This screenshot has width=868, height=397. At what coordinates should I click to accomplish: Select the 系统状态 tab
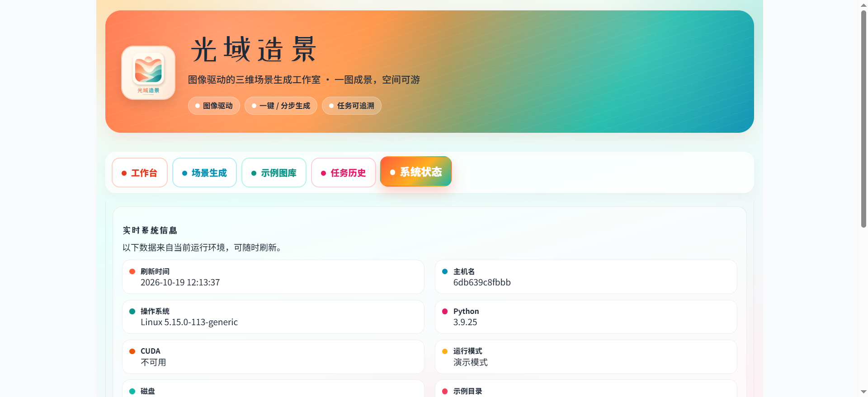(x=416, y=172)
